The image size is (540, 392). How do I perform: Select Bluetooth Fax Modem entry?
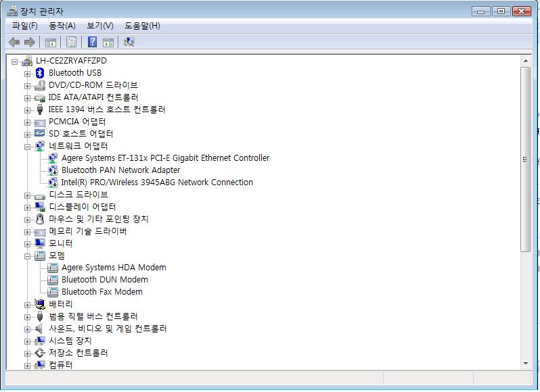click(102, 292)
